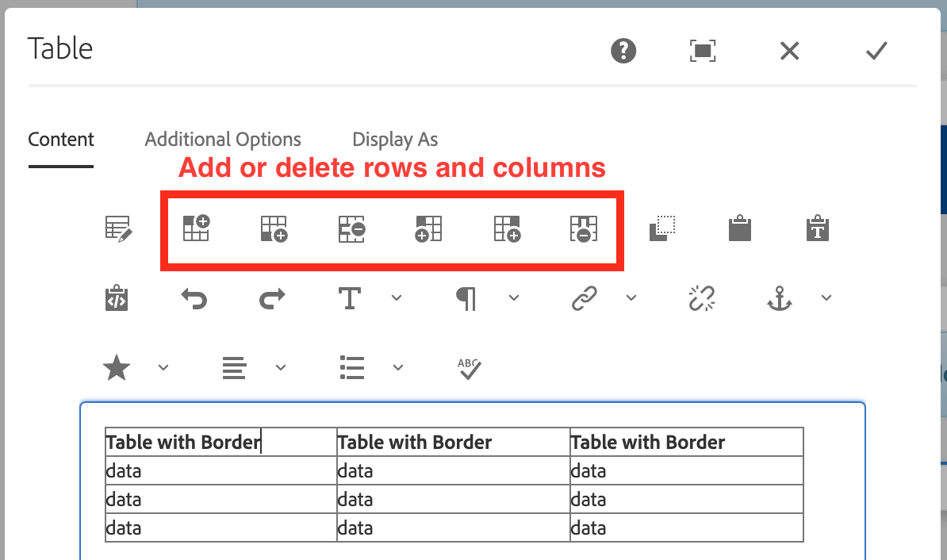The height and width of the screenshot is (560, 947).
Task: Run the ABC spell check
Action: click(x=469, y=368)
